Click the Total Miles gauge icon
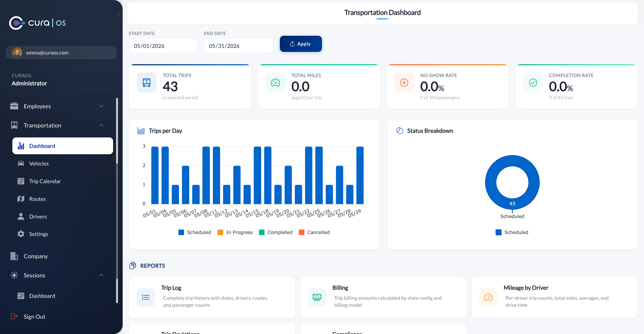 tap(275, 83)
